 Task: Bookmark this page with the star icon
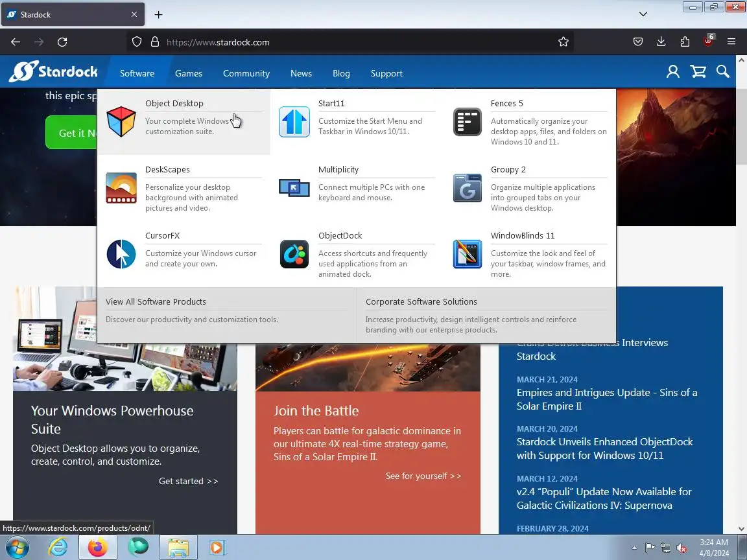click(x=563, y=42)
